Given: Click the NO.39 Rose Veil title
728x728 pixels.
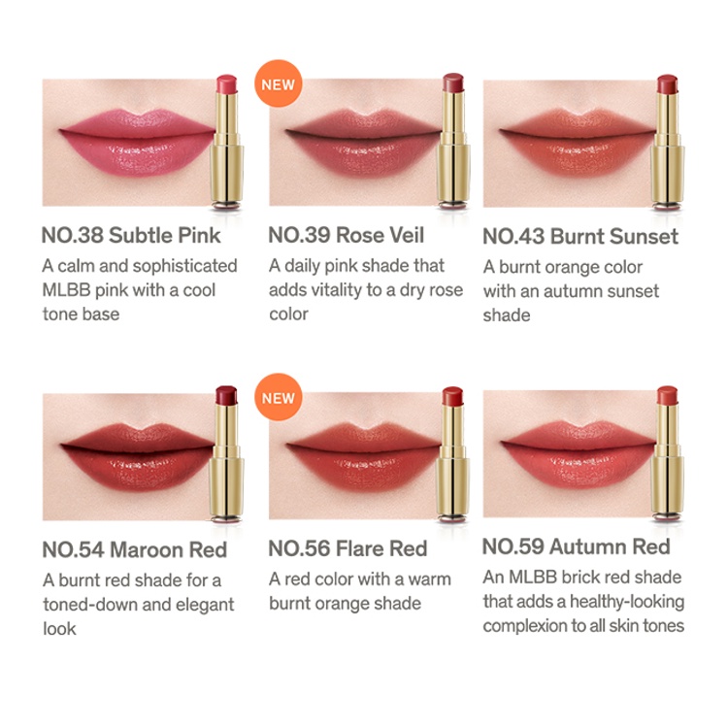Looking at the screenshot, I should (x=347, y=235).
